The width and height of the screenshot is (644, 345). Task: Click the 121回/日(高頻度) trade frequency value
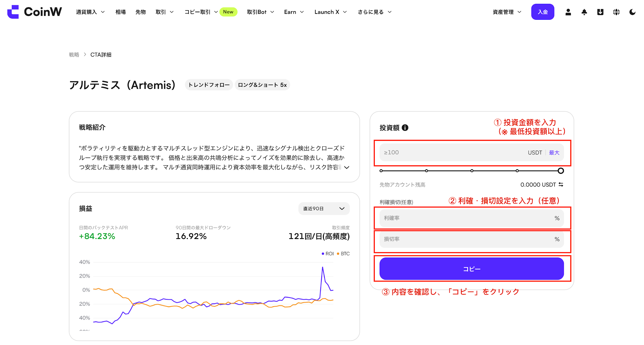coord(319,236)
